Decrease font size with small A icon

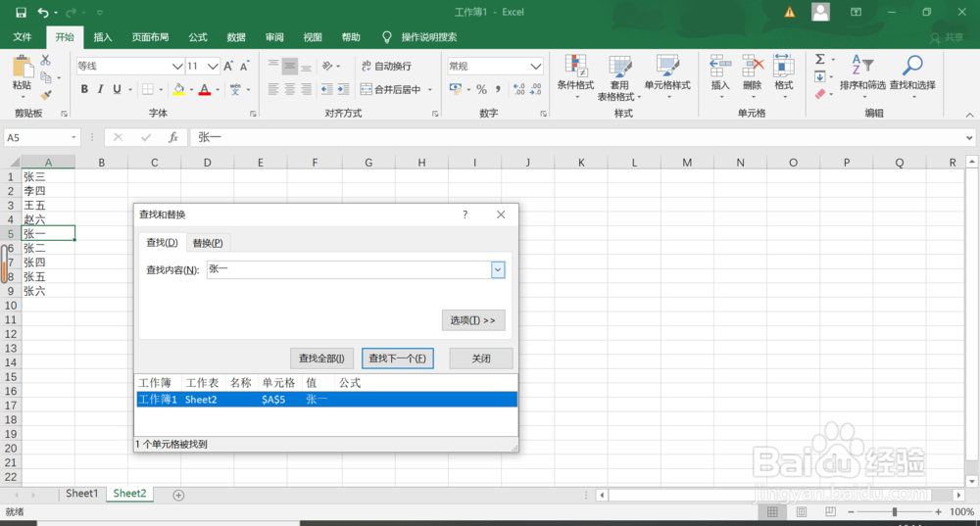tap(244, 66)
